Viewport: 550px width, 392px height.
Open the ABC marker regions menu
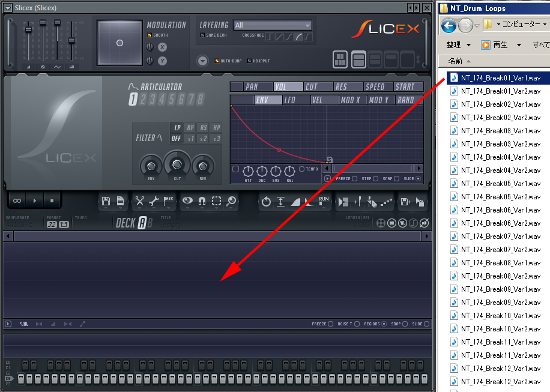coord(168,201)
